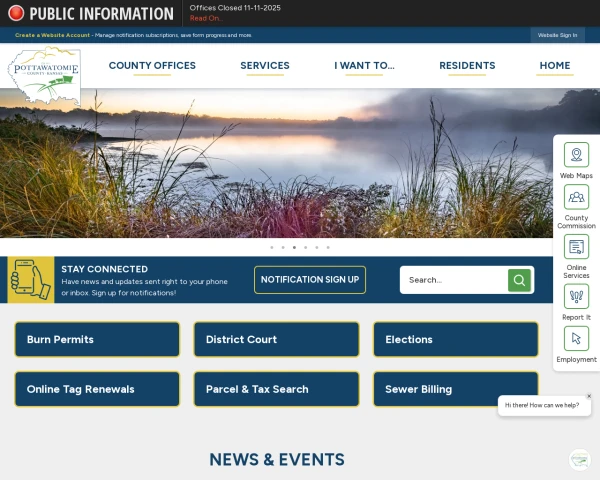Screen dimensions: 600x480
Task: Open the Residents menu
Action: (467, 65)
